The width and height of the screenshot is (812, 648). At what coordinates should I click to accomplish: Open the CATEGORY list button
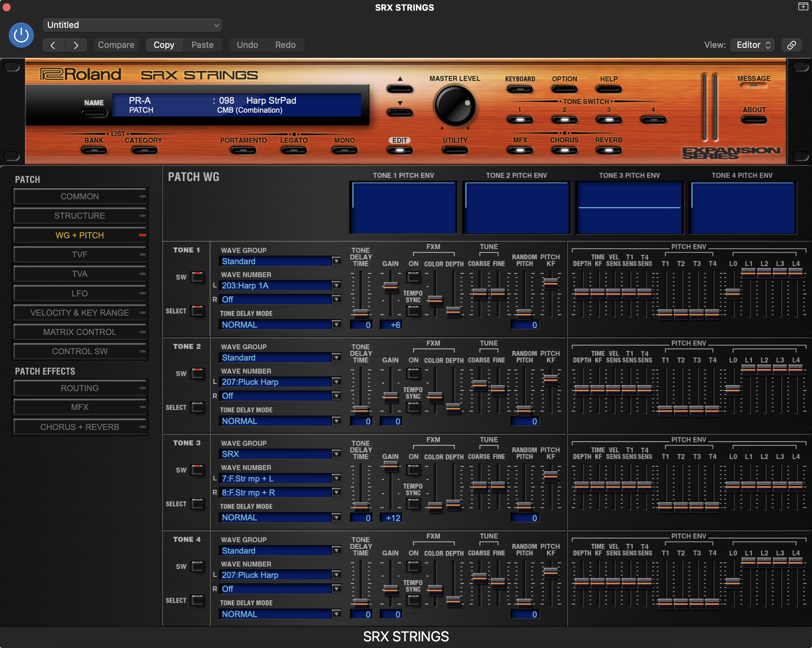pyautogui.click(x=144, y=151)
